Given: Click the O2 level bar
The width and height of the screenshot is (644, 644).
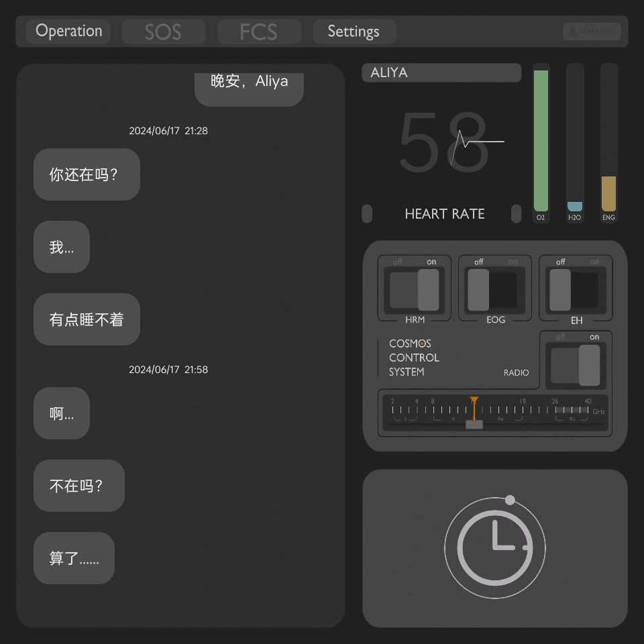Looking at the screenshot, I should click(x=541, y=142).
